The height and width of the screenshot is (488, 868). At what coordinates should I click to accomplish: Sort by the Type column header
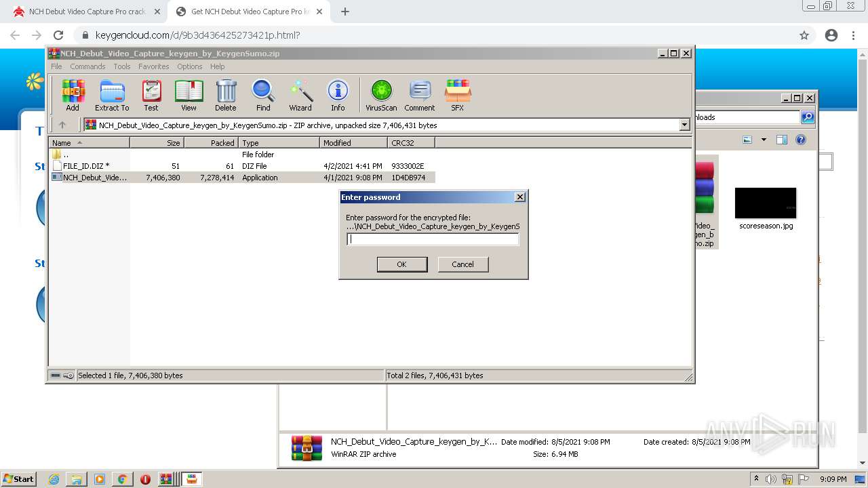(x=279, y=143)
